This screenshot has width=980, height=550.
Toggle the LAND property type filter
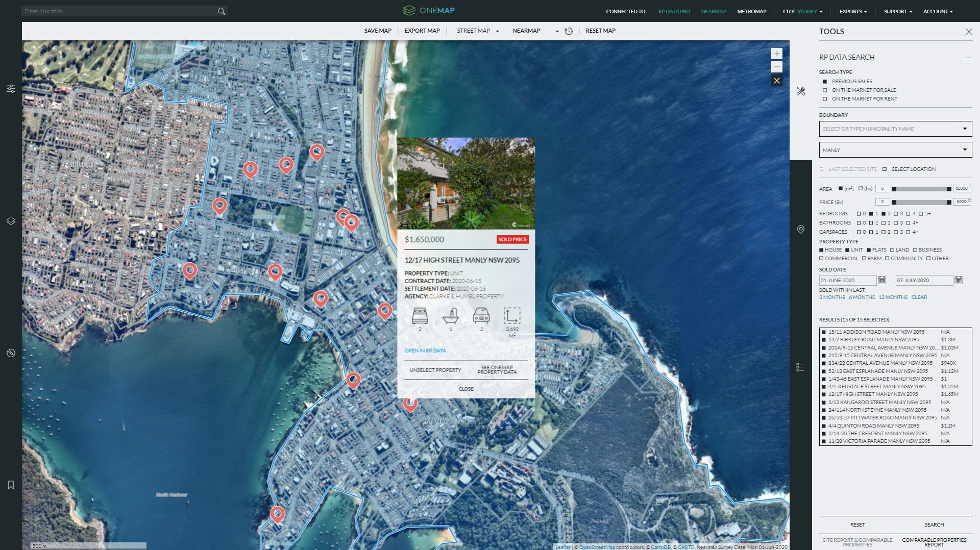click(893, 250)
